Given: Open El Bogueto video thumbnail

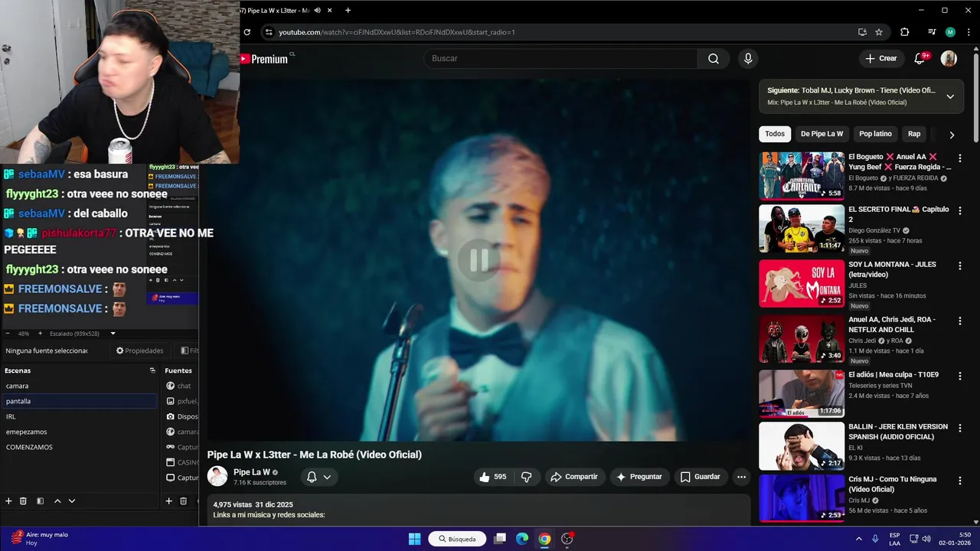Looking at the screenshot, I should (x=802, y=175).
